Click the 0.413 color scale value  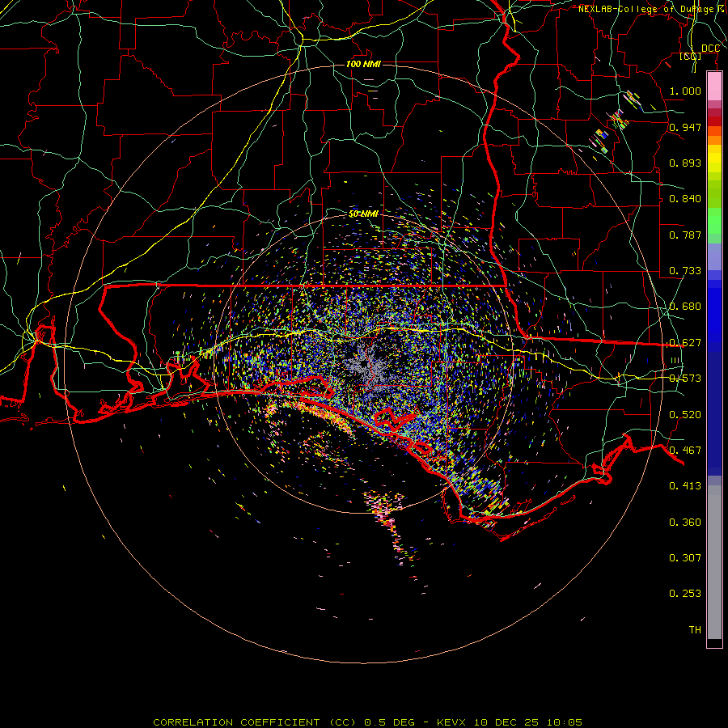[685, 486]
